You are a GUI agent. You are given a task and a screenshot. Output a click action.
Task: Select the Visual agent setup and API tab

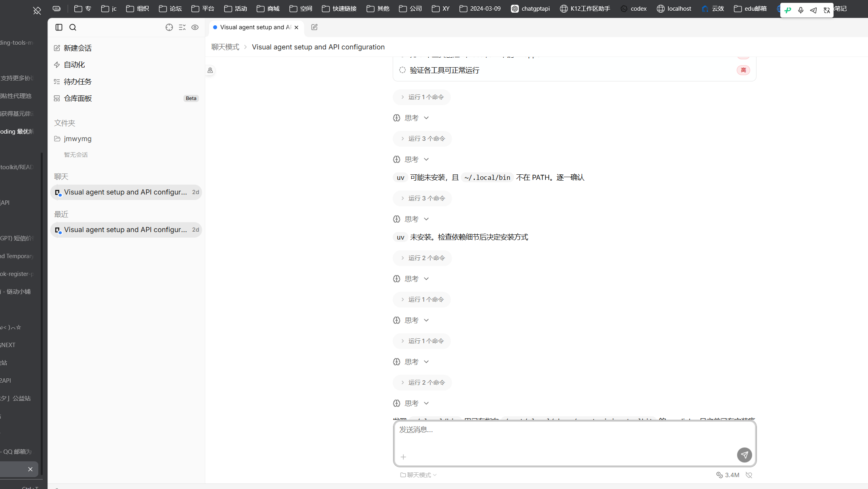(x=256, y=27)
